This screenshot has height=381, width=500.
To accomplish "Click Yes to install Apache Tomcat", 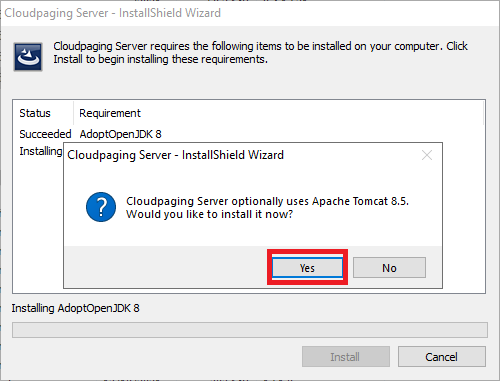I will coord(307,267).
